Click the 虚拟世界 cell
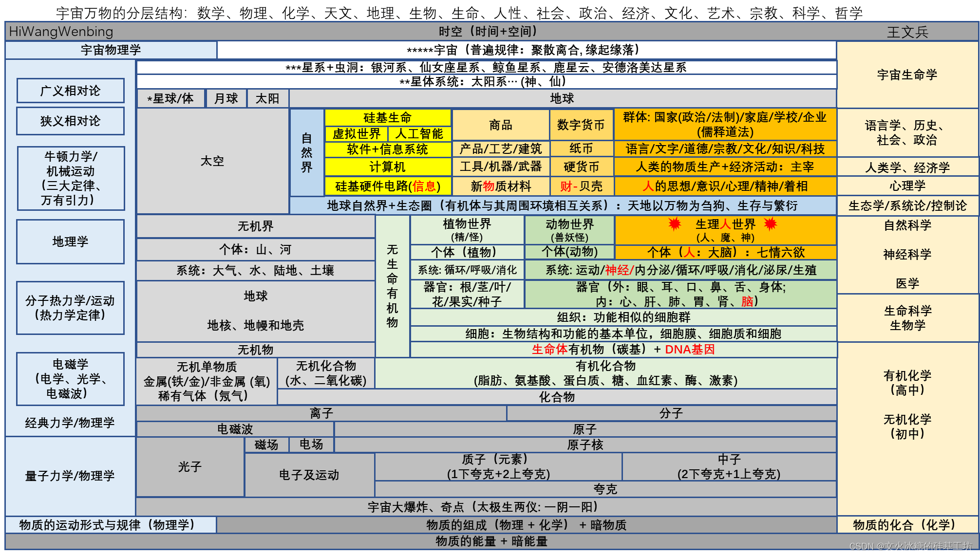980x556 pixels. (357, 133)
